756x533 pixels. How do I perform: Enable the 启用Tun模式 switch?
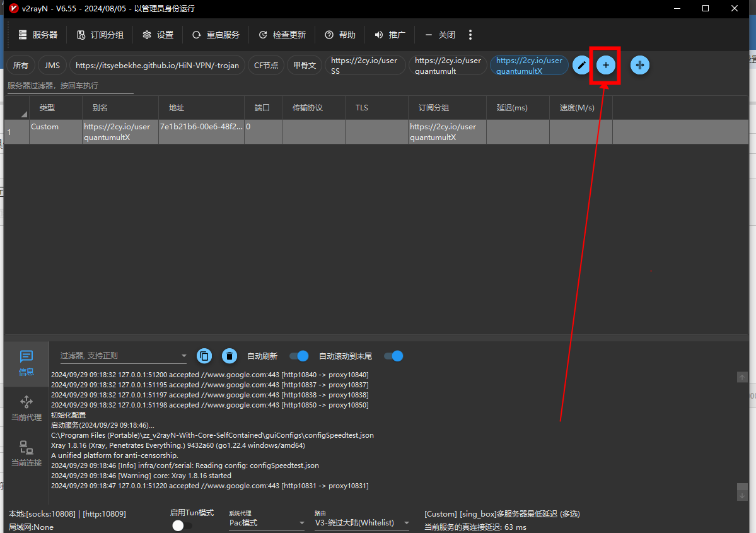click(x=182, y=525)
